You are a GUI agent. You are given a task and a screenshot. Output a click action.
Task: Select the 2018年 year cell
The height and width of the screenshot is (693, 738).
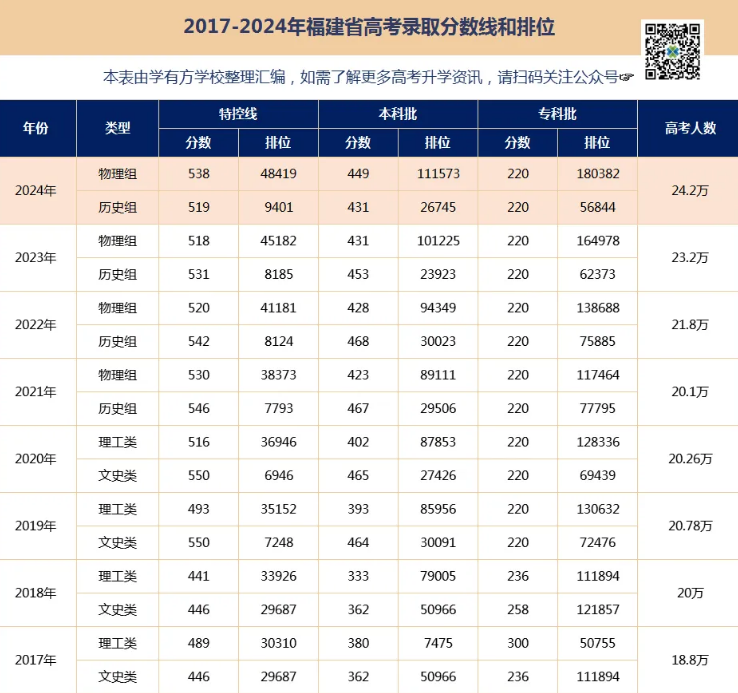(36, 593)
